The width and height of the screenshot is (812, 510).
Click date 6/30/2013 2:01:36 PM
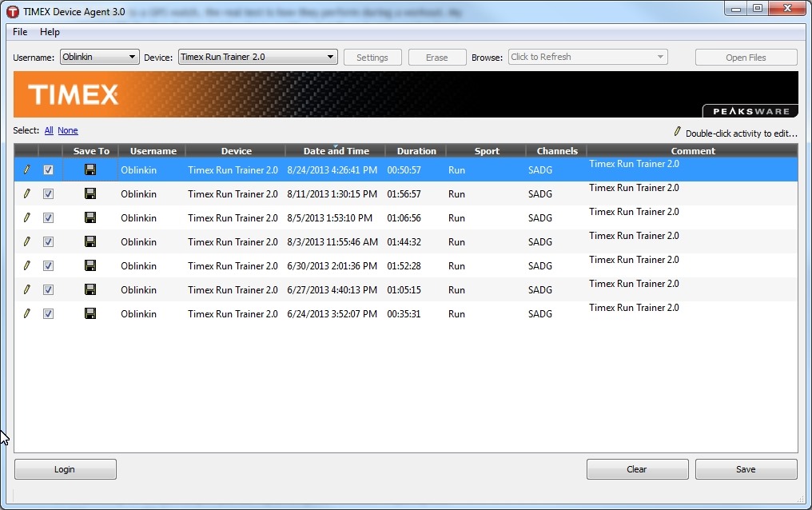pos(332,265)
